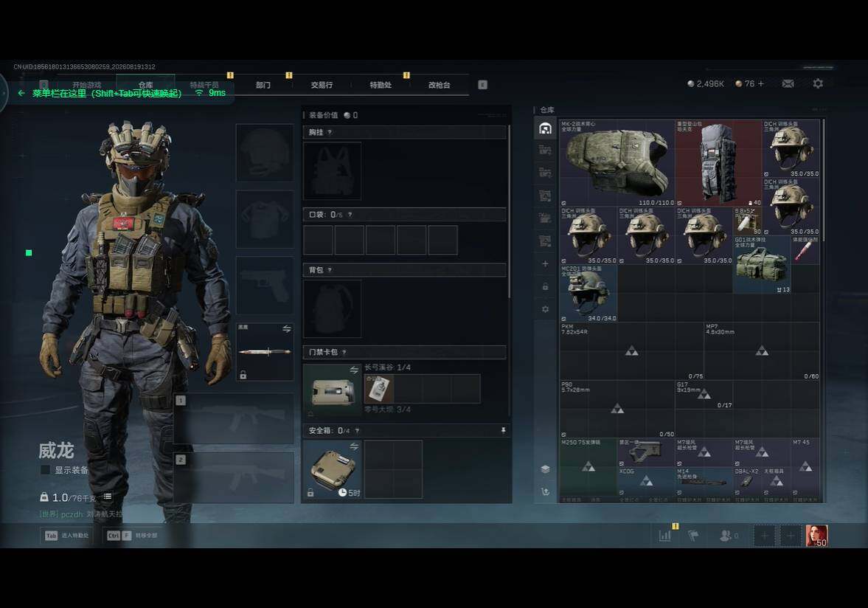Click the stacked layers icon in stash sidebar

[545, 469]
